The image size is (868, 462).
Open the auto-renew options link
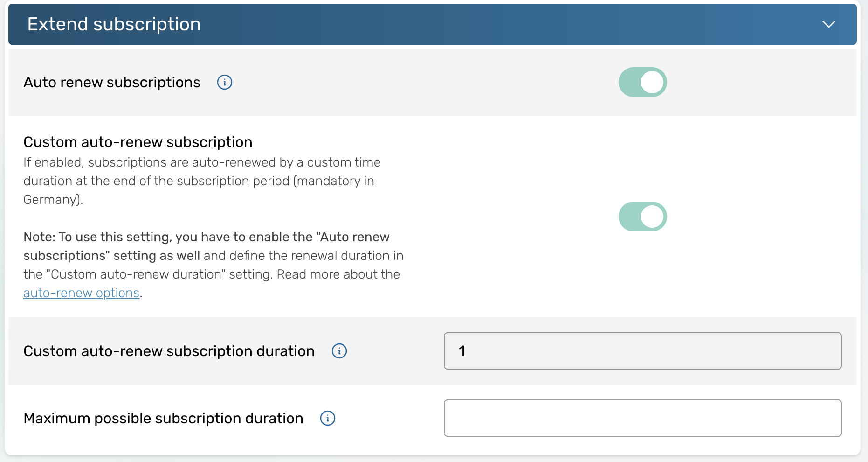(x=82, y=293)
